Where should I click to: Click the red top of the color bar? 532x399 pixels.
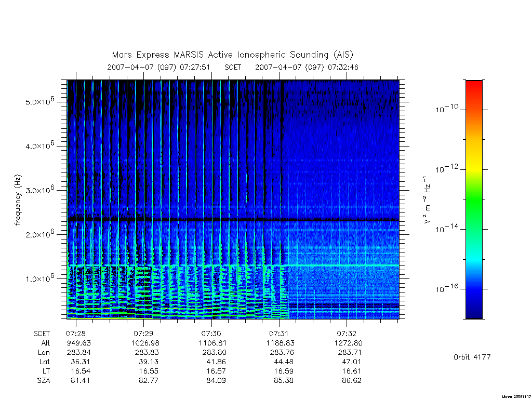pos(474,87)
